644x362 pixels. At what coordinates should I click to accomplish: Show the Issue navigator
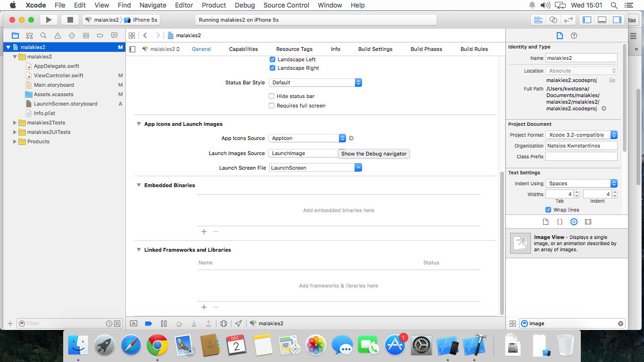point(58,35)
